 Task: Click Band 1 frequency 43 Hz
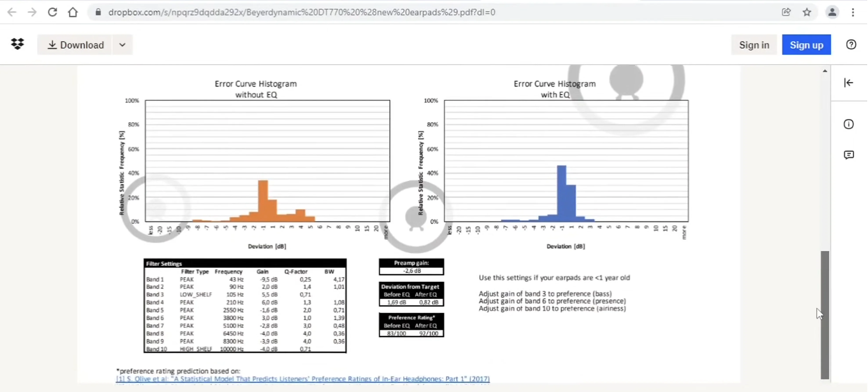[x=236, y=279]
